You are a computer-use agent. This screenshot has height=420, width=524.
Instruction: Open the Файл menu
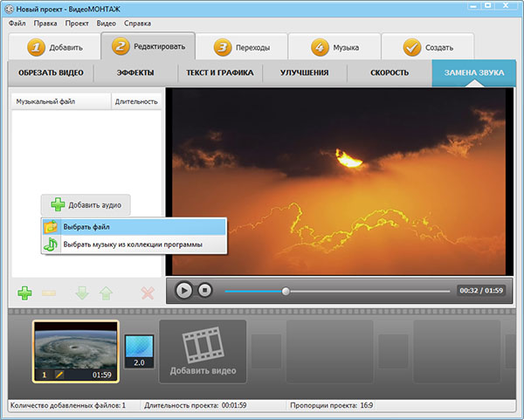pos(17,24)
